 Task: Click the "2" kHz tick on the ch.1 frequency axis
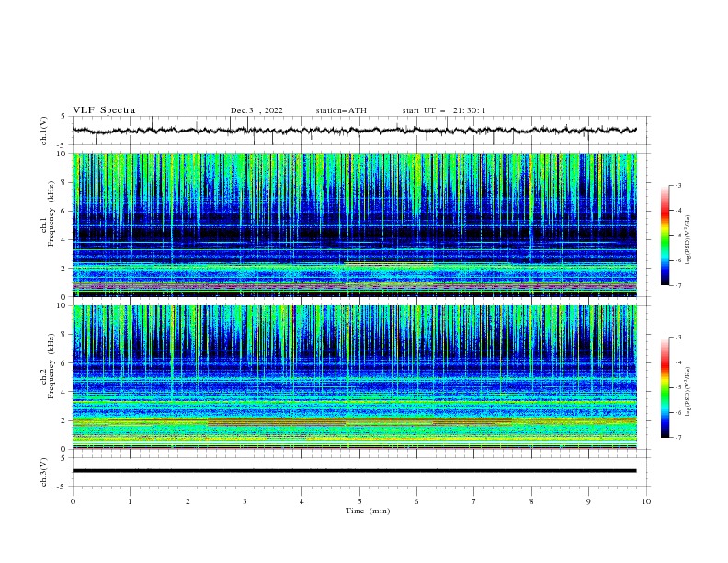tap(65, 269)
